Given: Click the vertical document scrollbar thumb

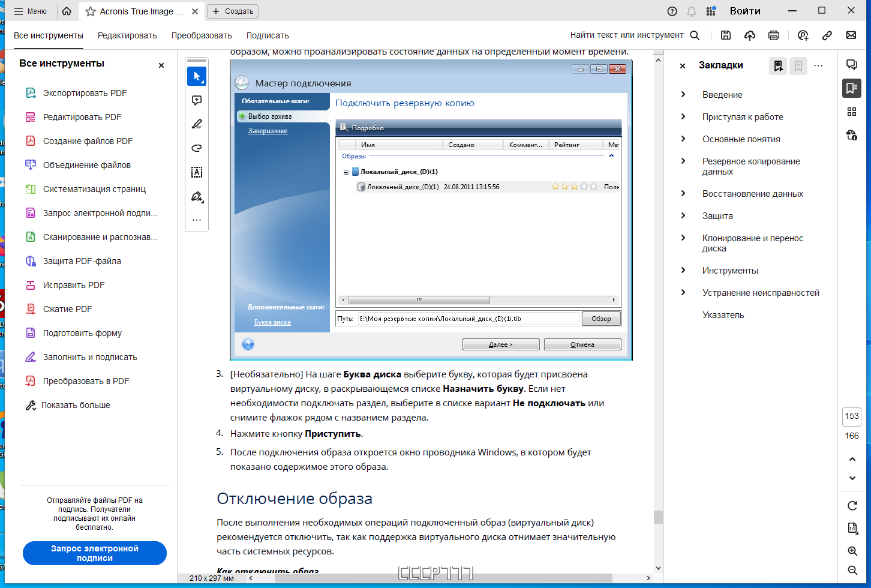Looking at the screenshot, I should pyautogui.click(x=658, y=517).
